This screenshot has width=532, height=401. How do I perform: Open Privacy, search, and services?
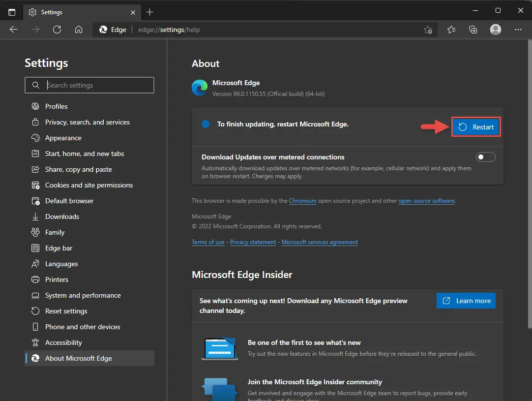[89, 122]
